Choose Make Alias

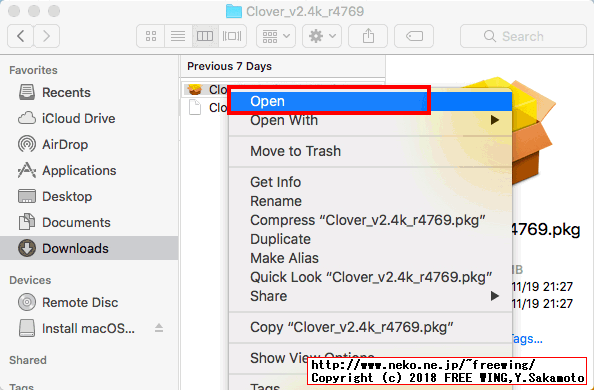point(370,258)
